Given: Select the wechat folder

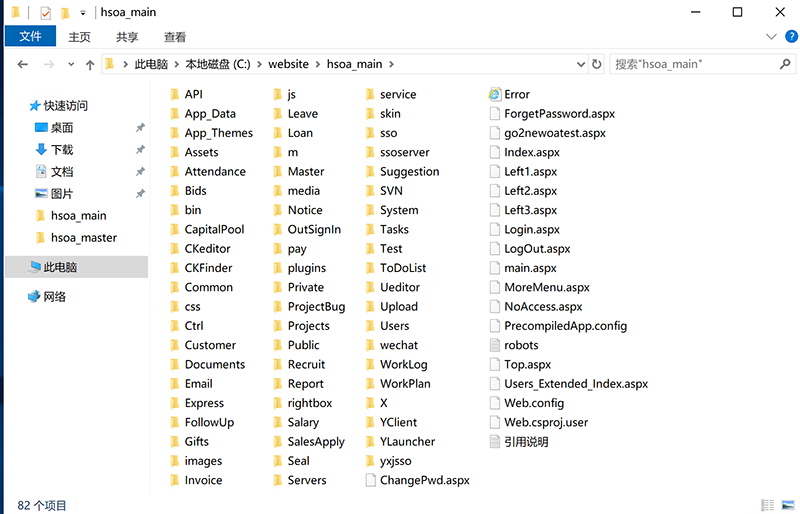Looking at the screenshot, I should pos(392,345).
